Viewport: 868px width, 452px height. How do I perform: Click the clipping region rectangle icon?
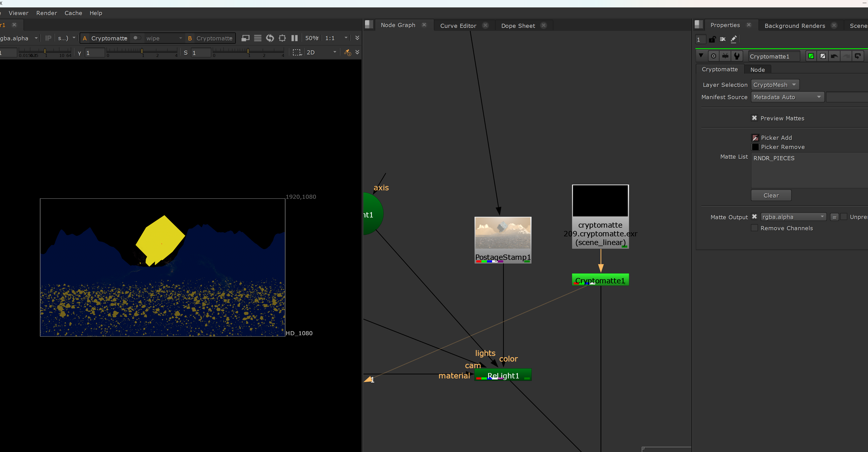click(x=297, y=52)
